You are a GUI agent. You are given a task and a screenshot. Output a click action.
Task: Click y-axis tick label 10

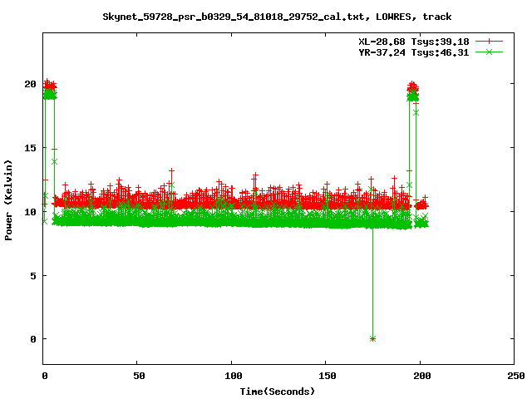[30, 212]
